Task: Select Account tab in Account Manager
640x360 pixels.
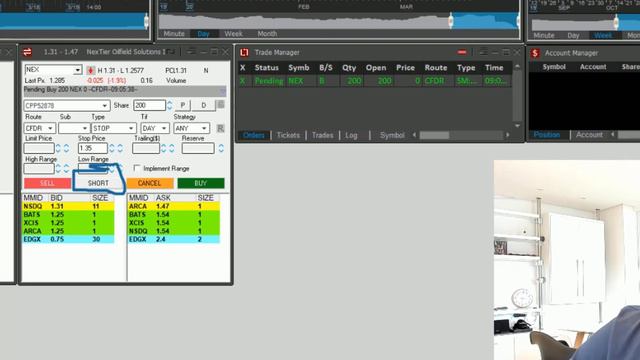Action: pos(589,135)
